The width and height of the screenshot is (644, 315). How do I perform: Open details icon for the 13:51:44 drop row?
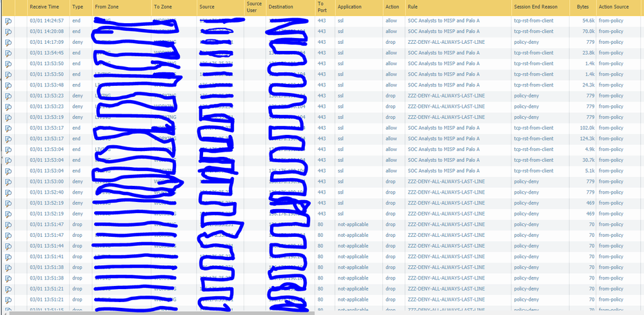point(8,245)
